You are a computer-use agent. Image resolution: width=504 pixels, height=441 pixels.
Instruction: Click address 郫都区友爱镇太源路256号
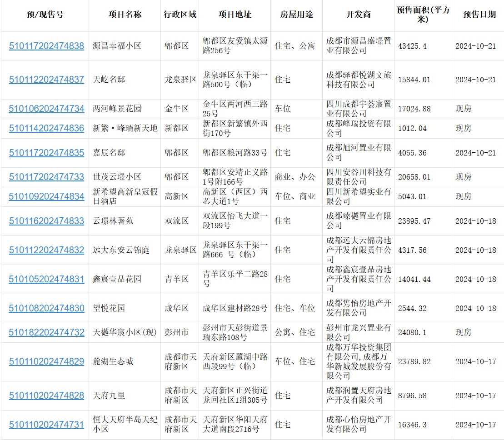[235, 46]
